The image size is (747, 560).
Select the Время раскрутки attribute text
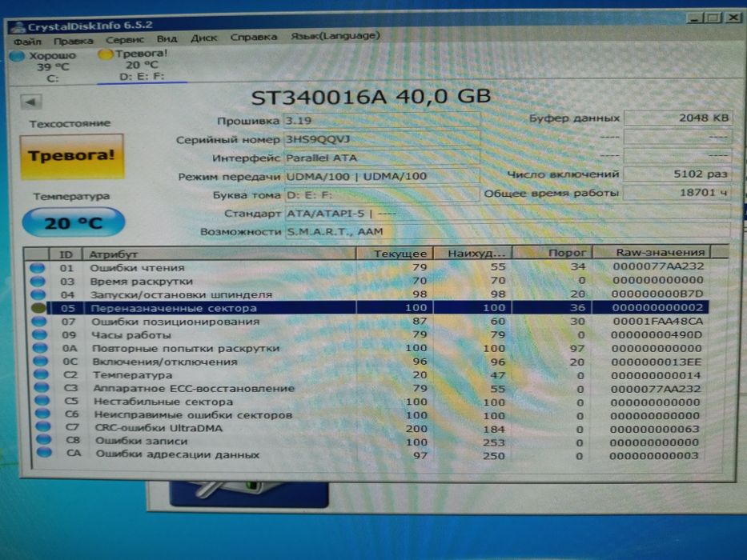coord(142,281)
